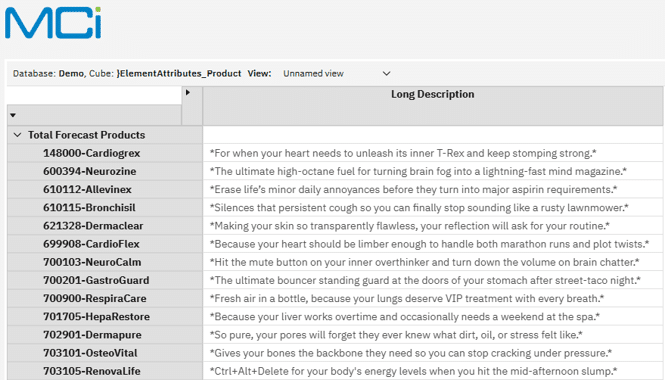Image resolution: width=665 pixels, height=380 pixels.
Task: Select row 702901-Dermapure
Action: (x=105, y=335)
